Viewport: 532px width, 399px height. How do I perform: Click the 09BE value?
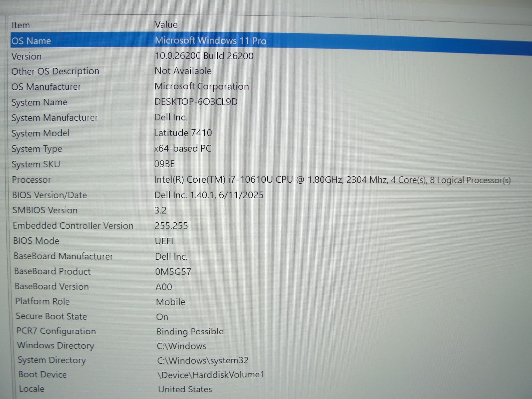pyautogui.click(x=164, y=164)
